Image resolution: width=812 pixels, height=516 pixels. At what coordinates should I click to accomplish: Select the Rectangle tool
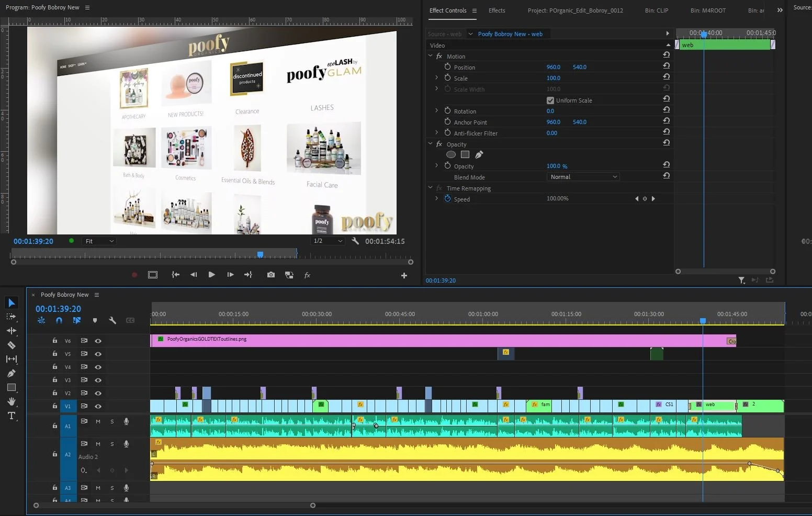[x=11, y=387]
